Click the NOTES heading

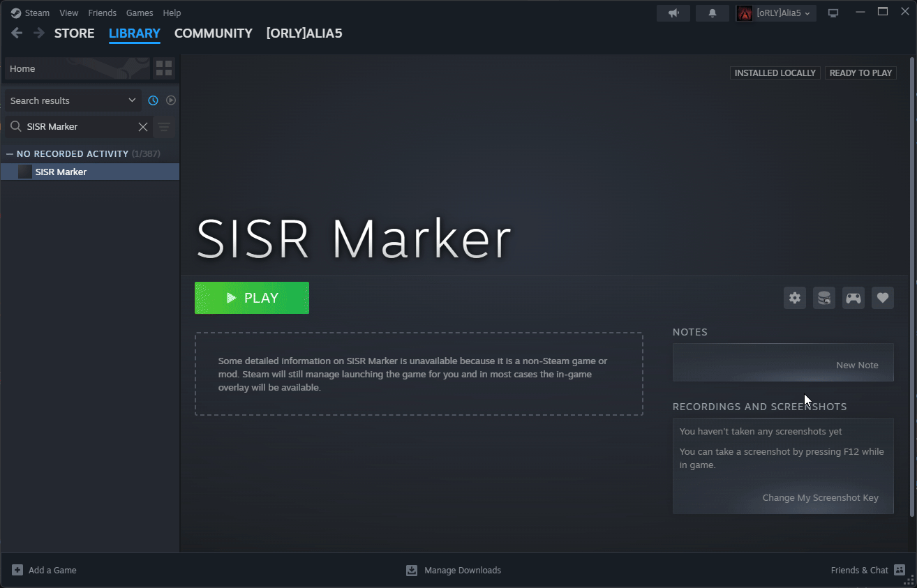point(690,332)
